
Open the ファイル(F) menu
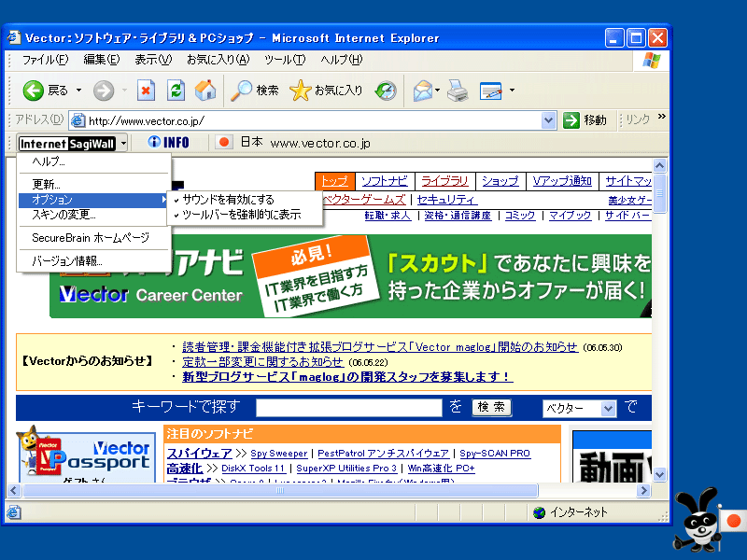tap(45, 60)
